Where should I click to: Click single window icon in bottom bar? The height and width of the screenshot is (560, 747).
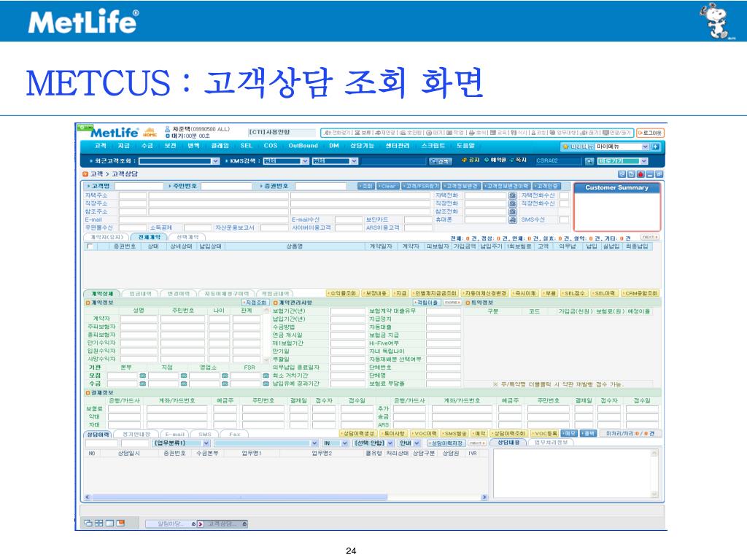tap(109, 523)
